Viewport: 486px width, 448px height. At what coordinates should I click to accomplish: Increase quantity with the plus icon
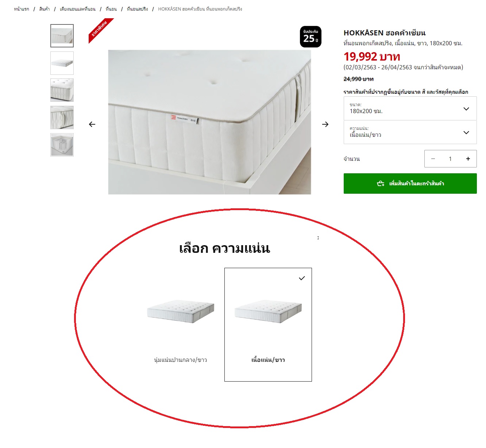(x=468, y=159)
